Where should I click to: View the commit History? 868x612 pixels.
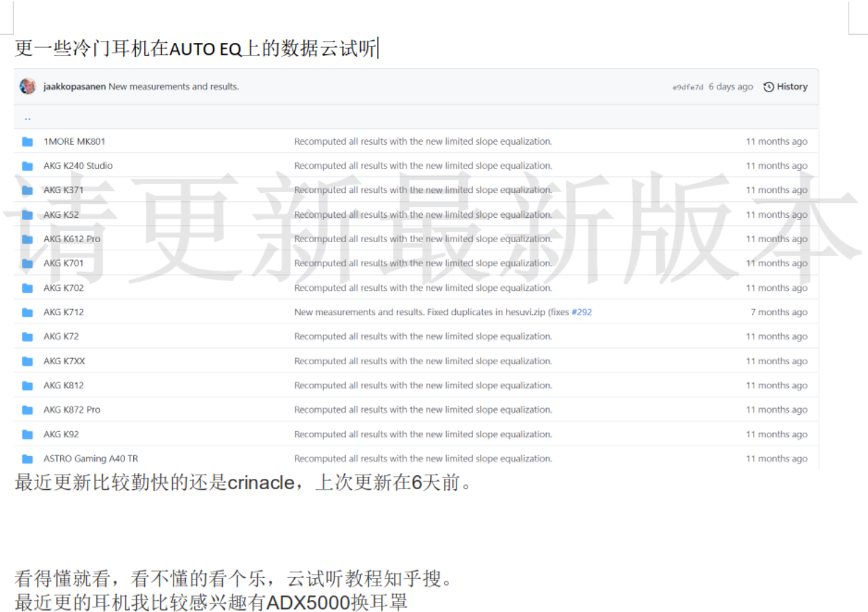(785, 87)
